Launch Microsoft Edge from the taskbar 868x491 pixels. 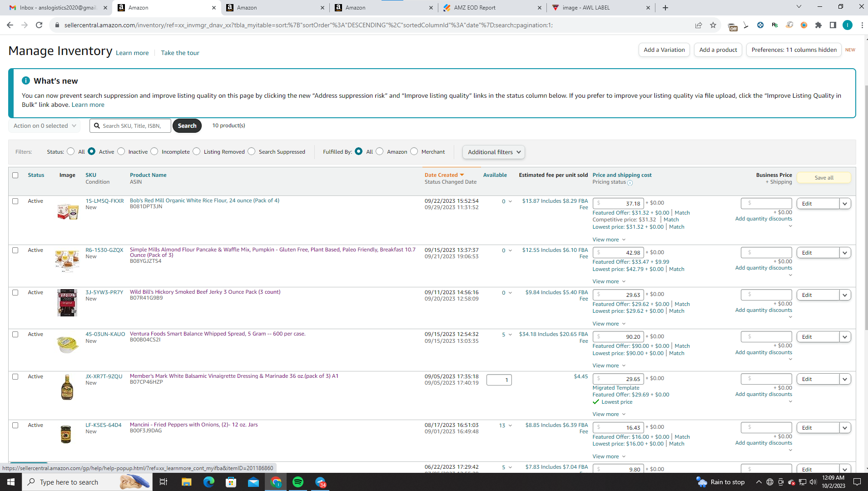click(208, 482)
